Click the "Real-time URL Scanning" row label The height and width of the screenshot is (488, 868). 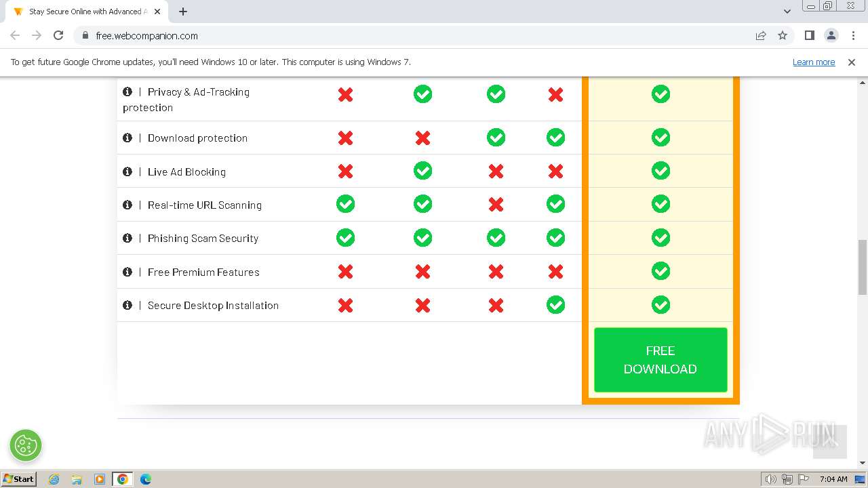pos(204,205)
